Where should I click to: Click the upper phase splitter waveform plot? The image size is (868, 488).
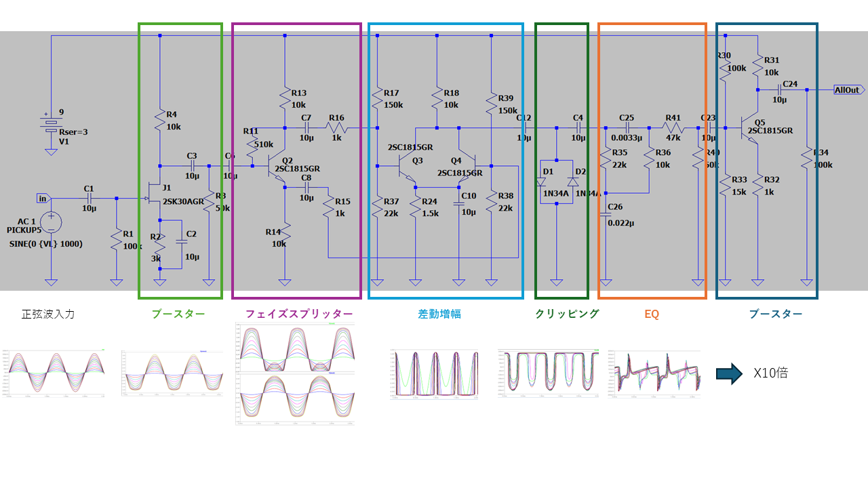295,347
